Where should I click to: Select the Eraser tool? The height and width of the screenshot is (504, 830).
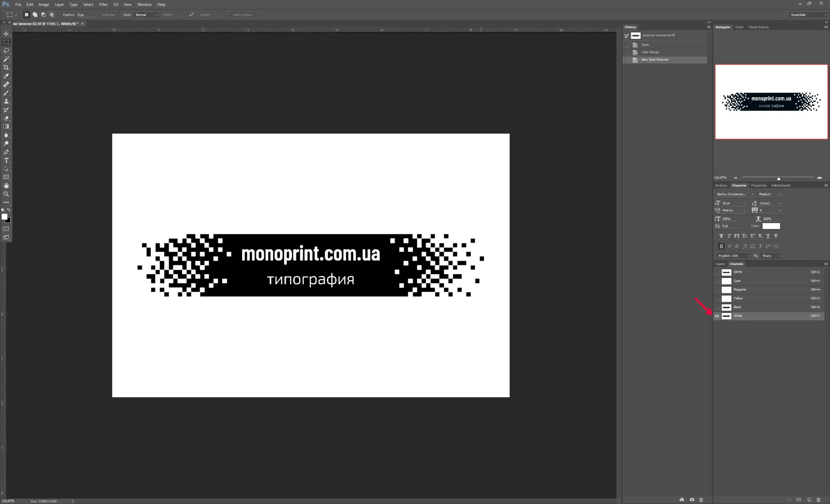pyautogui.click(x=6, y=118)
